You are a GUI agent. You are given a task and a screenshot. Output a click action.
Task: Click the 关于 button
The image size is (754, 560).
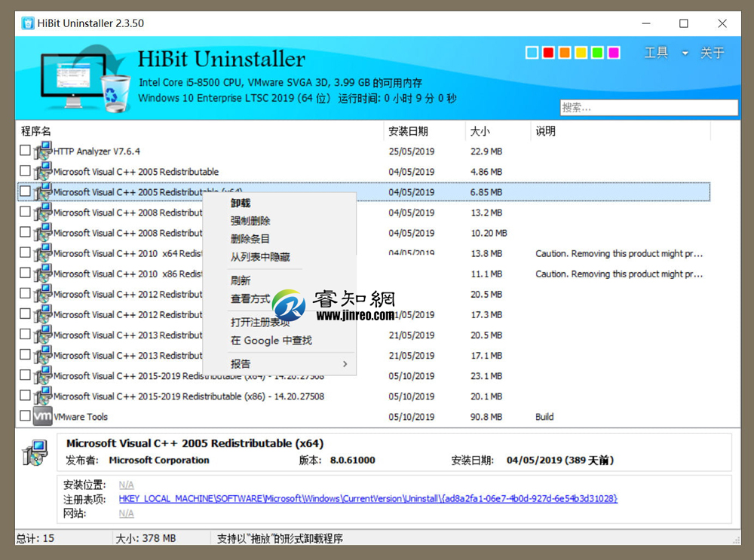711,53
